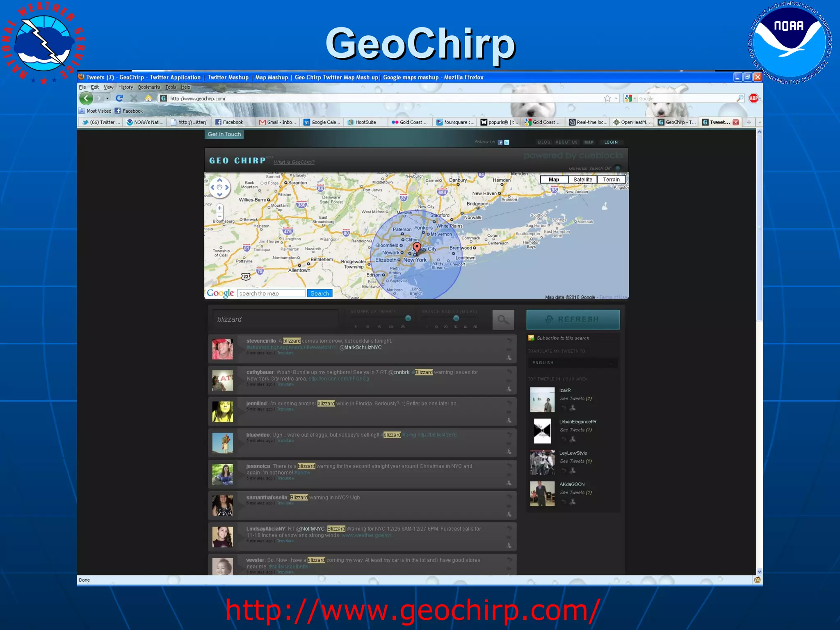
Task: Run tweet search with magnifier button
Action: tap(503, 320)
